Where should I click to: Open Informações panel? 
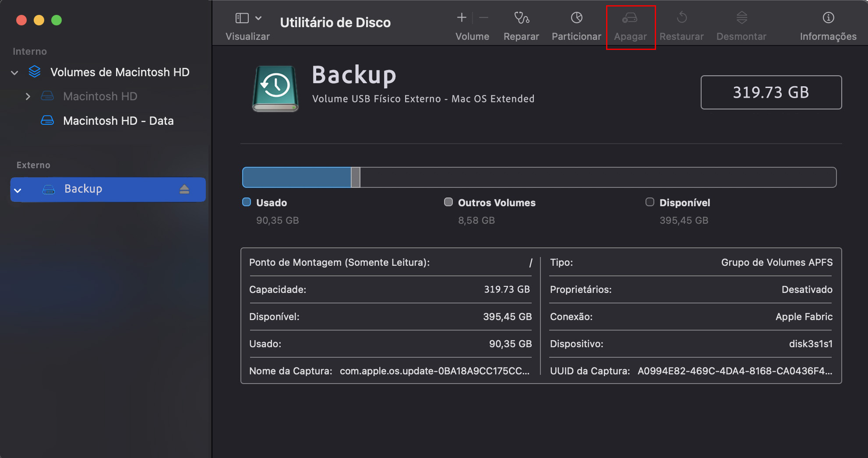(828, 18)
